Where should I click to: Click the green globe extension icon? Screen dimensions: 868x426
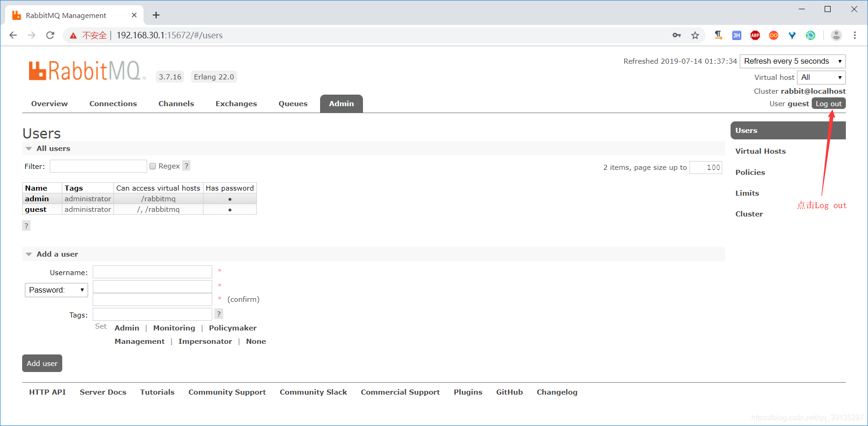tap(810, 35)
